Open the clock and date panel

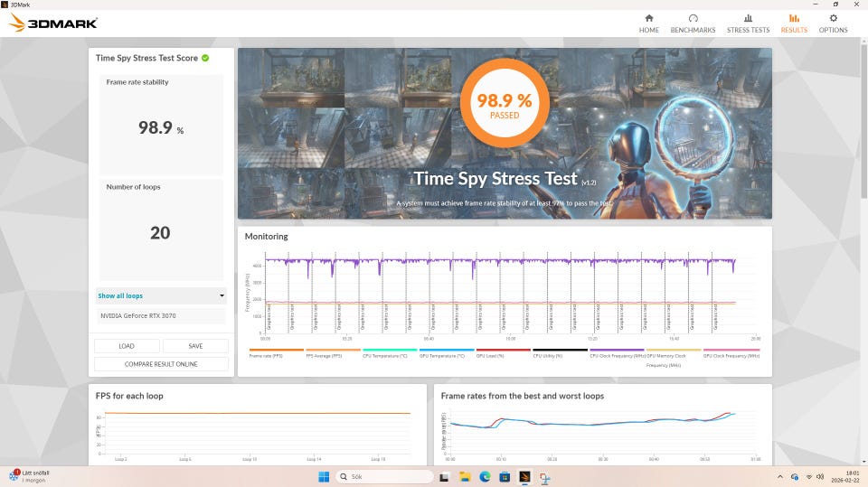tap(844, 476)
